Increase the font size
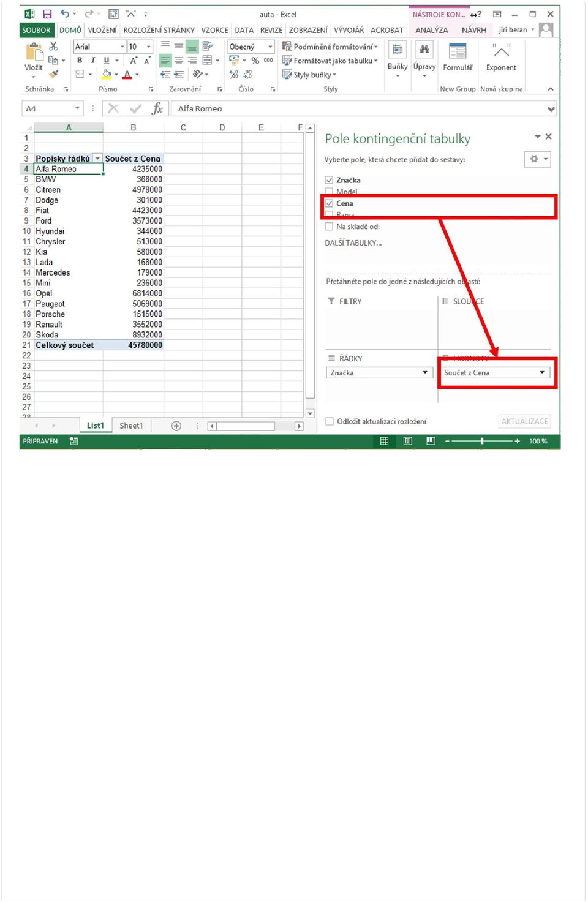The image size is (588, 902). point(134,61)
